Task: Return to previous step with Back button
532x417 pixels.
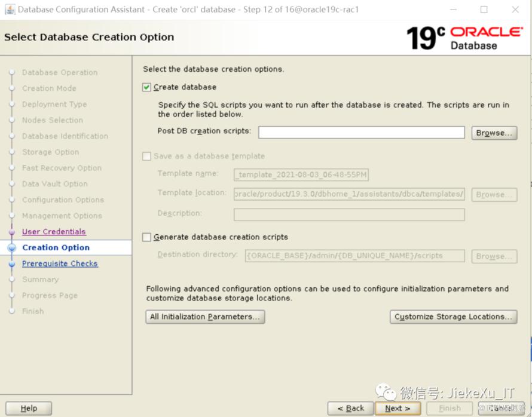Action: 350,409
